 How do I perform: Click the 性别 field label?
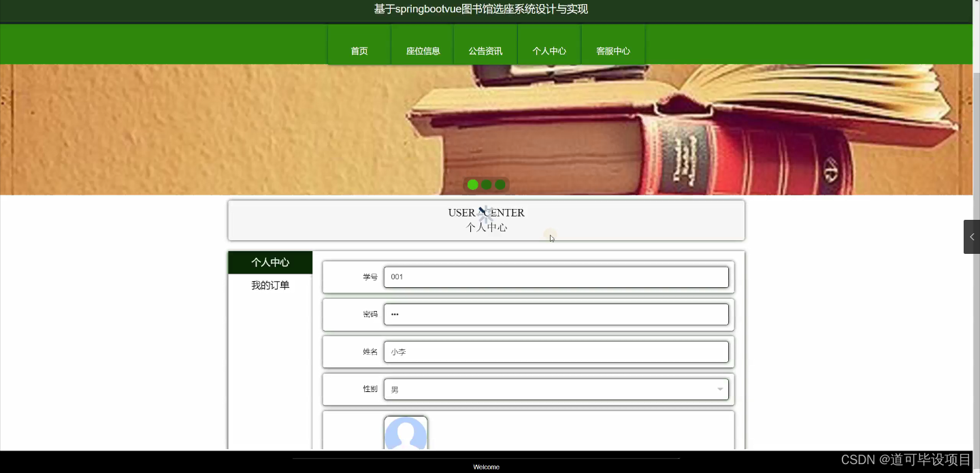tap(370, 389)
